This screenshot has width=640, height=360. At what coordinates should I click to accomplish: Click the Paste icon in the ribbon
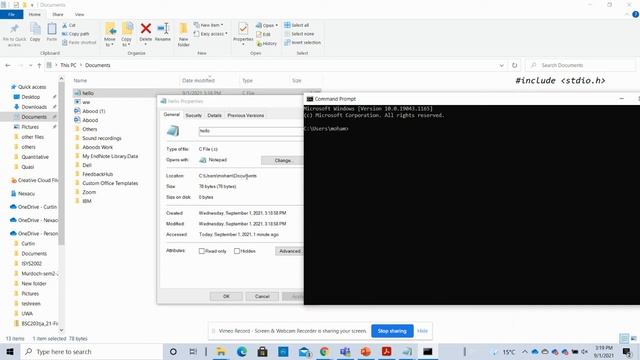click(x=52, y=29)
